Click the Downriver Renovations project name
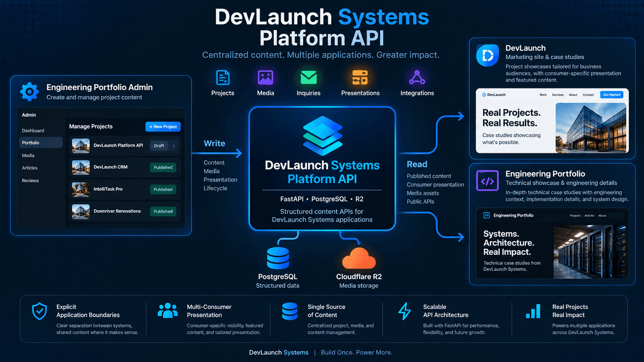Image resolution: width=644 pixels, height=362 pixels. coord(117,211)
